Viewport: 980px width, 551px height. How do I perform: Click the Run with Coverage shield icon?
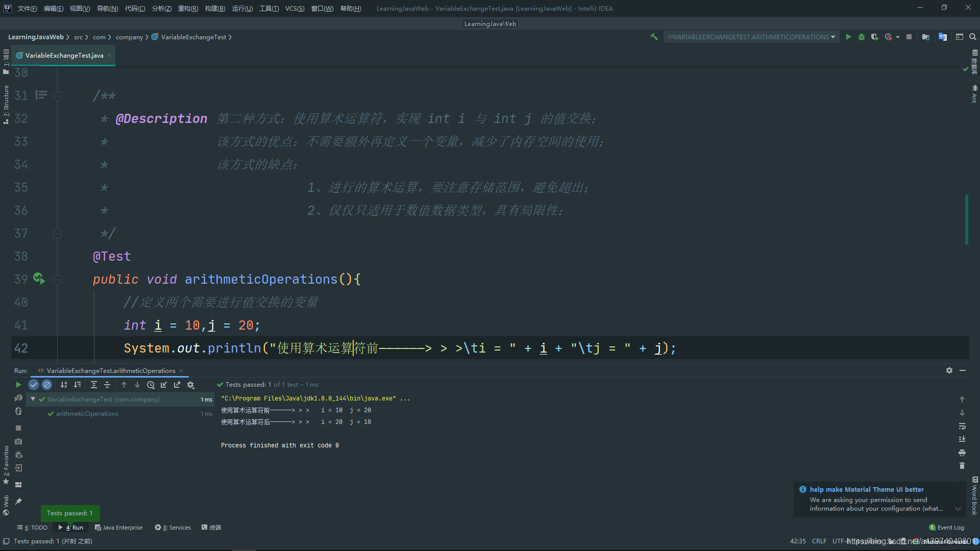point(874,37)
